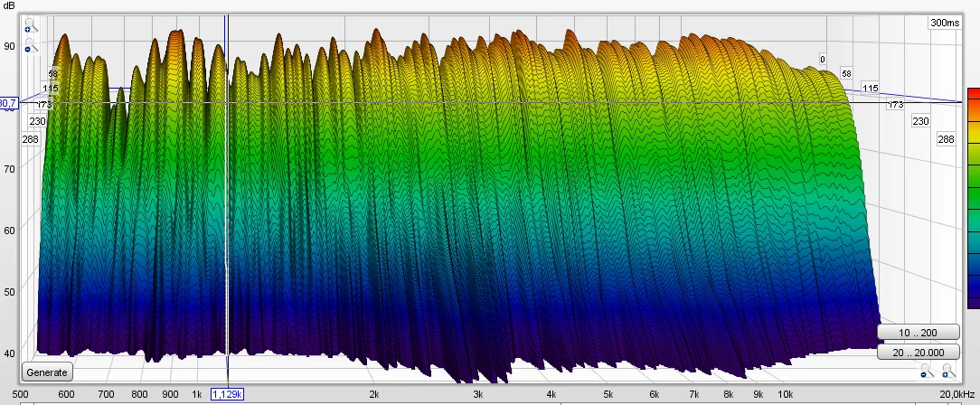Click the 80,7 cursor level readout
The width and height of the screenshot is (980, 405).
[x=9, y=103]
